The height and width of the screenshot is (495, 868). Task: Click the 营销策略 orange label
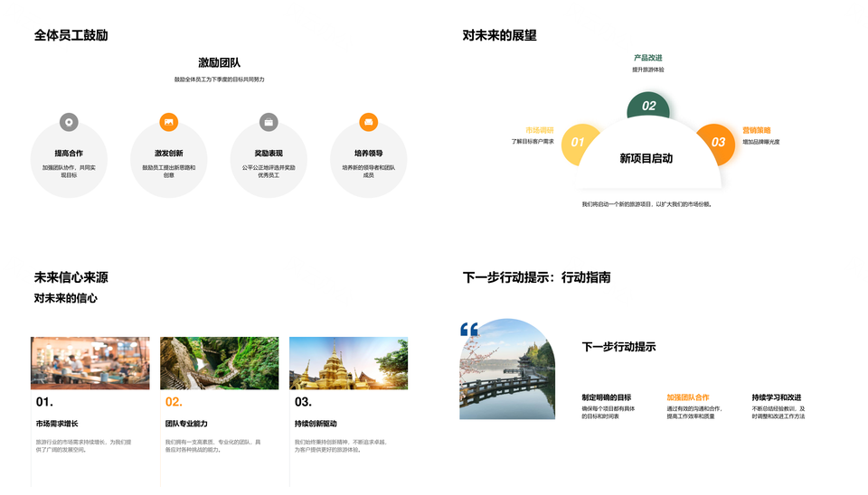click(757, 130)
